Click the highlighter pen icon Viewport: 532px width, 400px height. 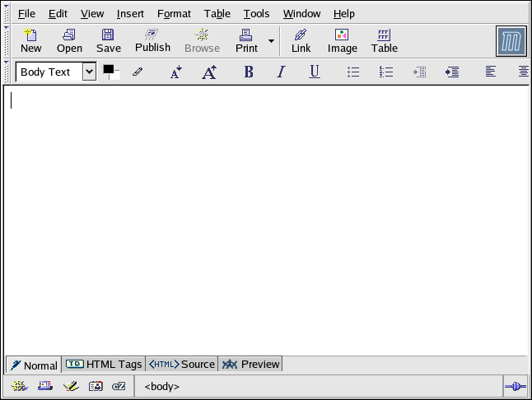click(x=138, y=72)
